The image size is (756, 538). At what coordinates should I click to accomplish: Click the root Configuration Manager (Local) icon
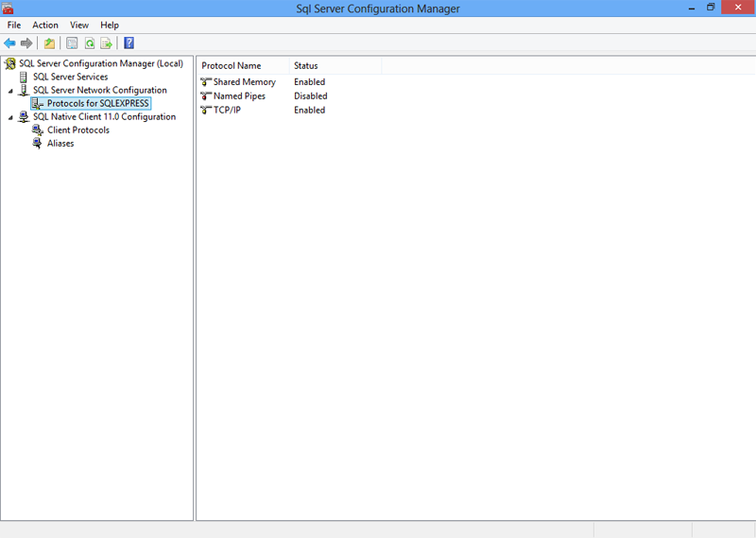tap(10, 63)
